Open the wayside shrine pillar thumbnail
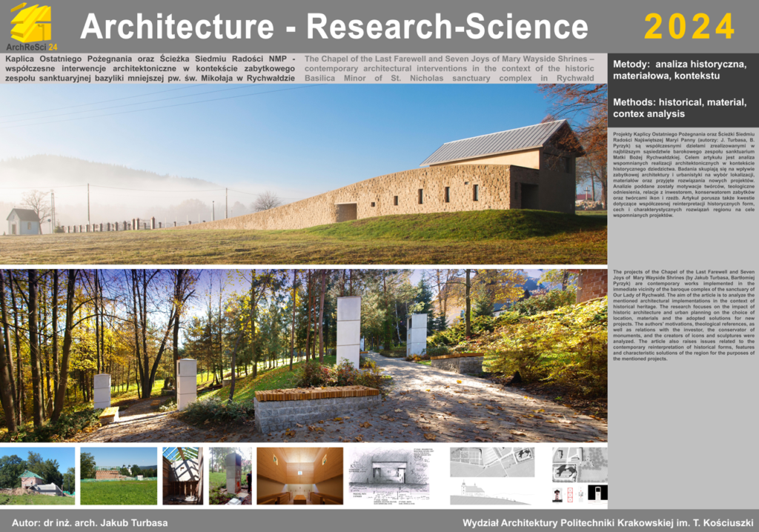Screen dimensions: 759x532 click(x=230, y=476)
